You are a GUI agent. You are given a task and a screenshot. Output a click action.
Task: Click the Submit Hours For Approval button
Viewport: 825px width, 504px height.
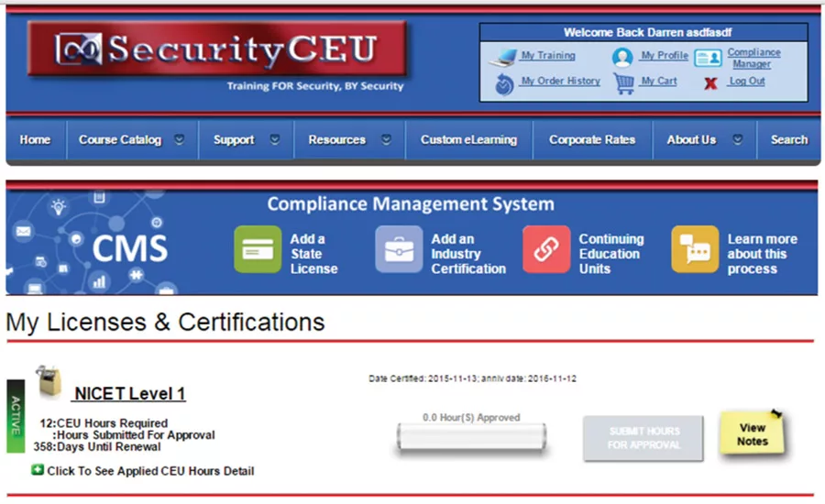click(643, 438)
